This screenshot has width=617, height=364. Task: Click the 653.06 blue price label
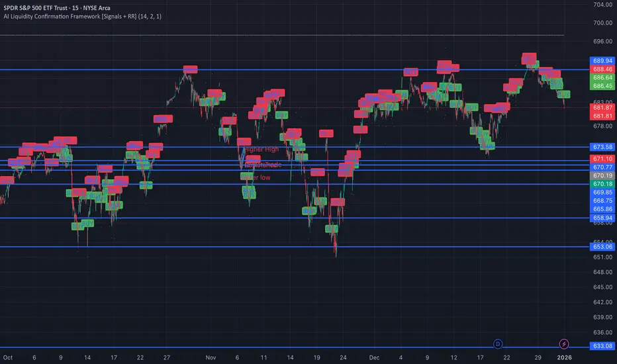(602, 247)
